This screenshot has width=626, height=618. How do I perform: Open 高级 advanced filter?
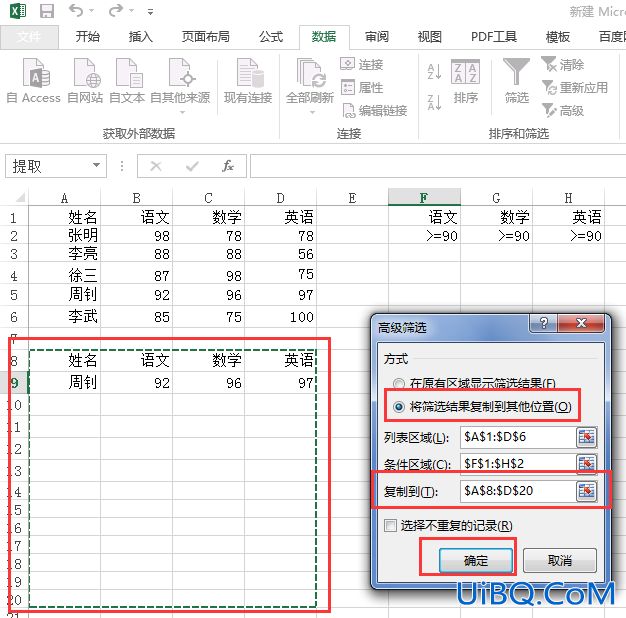click(x=563, y=110)
